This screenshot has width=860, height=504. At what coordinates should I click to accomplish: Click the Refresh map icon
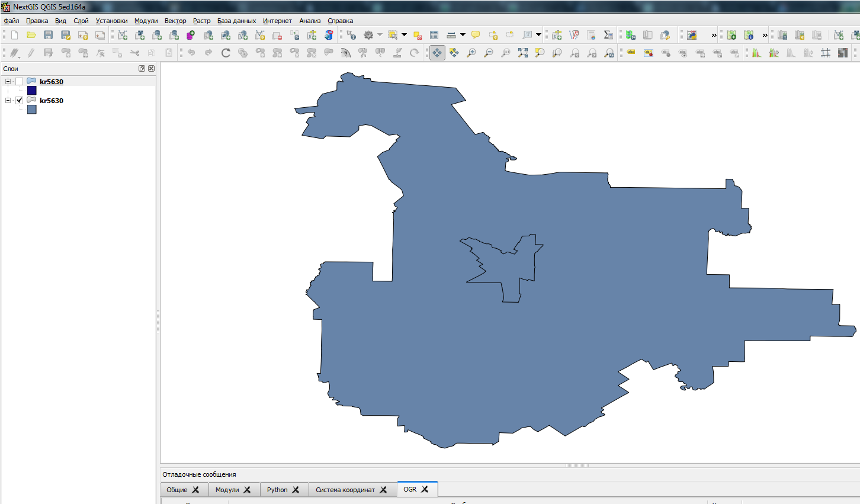[226, 53]
